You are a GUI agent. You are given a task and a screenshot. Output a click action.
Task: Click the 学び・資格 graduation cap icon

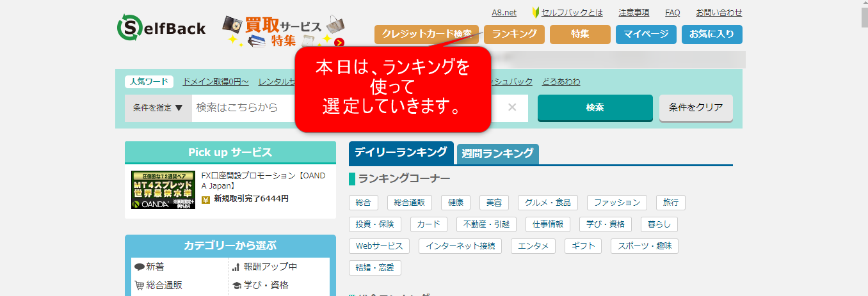(236, 285)
